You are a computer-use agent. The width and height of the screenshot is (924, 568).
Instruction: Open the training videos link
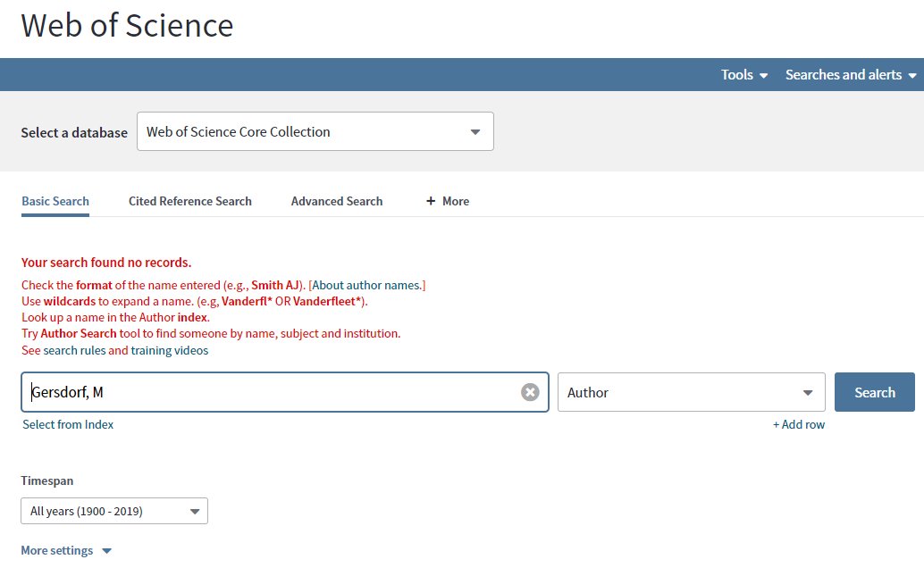(x=169, y=351)
